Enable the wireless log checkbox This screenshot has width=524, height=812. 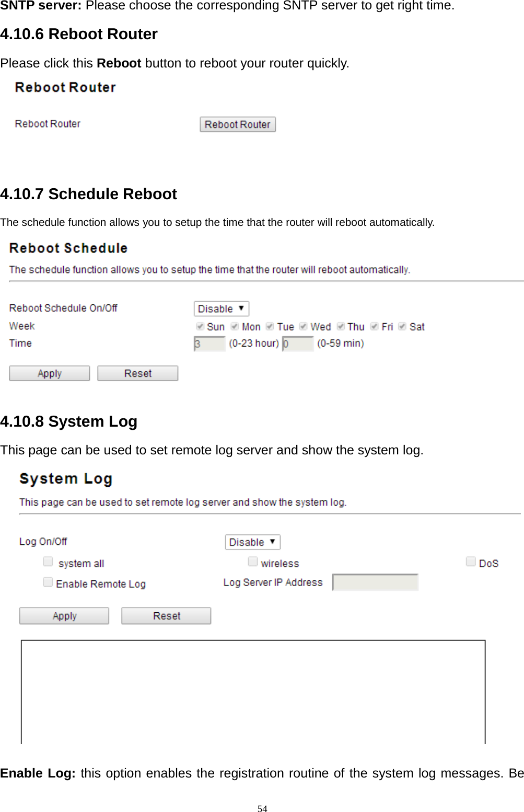253,562
